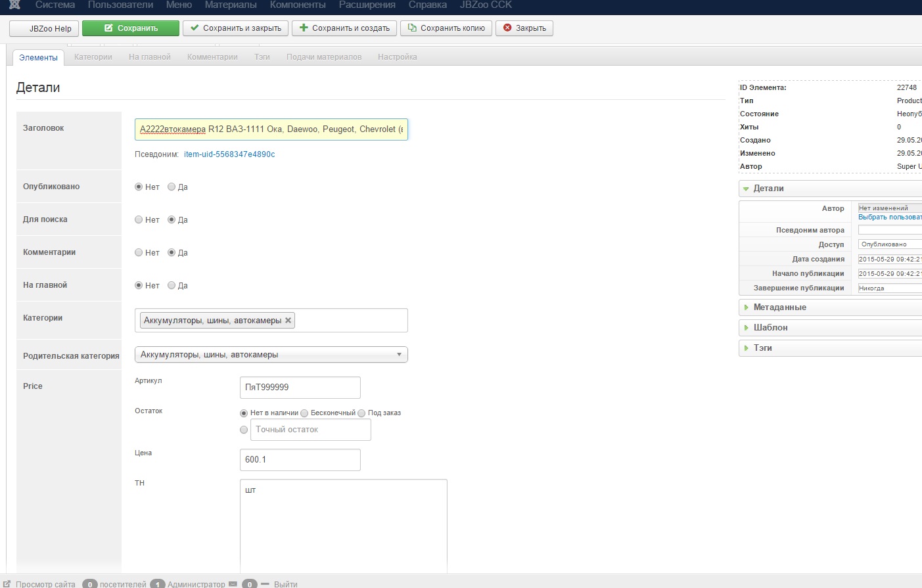922x588 pixels.
Task: Set На главной to Да
Action: point(172,286)
